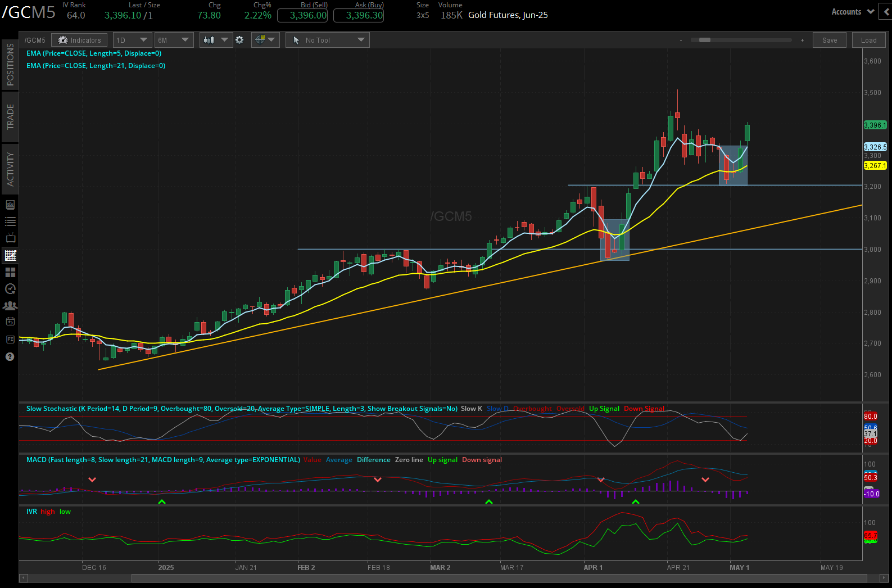The image size is (892, 588).
Task: Open the watchlist list icon in the sidebar
Action: click(x=10, y=221)
